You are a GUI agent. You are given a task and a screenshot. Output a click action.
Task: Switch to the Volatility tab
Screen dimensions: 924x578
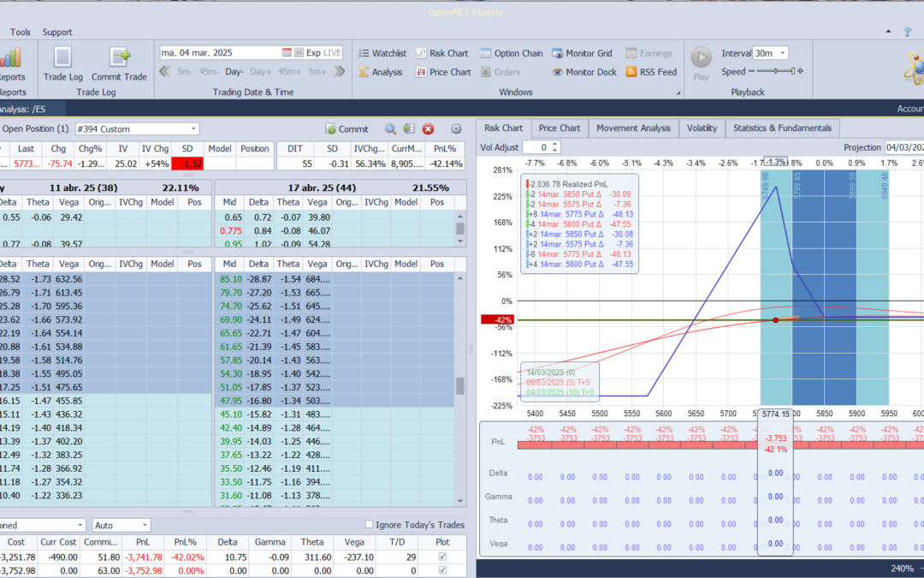click(702, 128)
